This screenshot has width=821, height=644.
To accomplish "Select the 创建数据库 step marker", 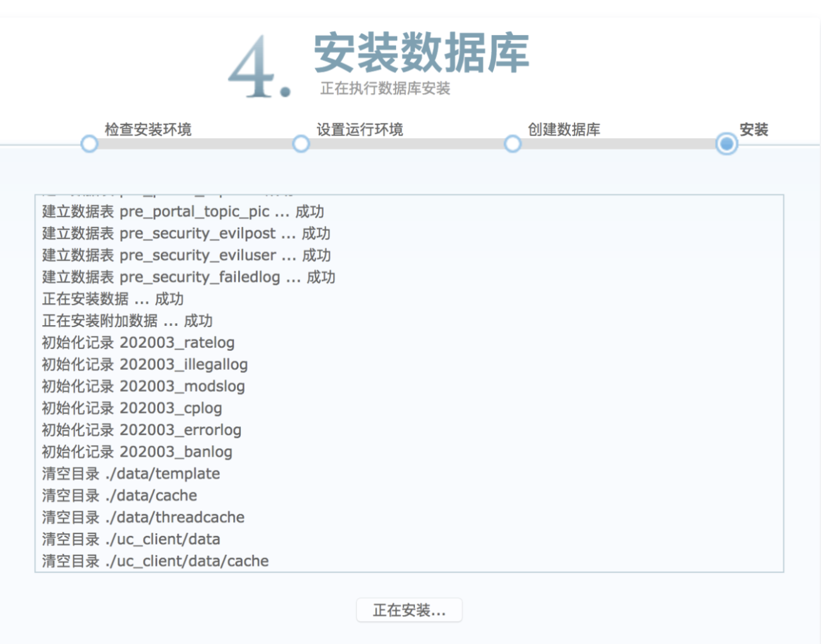I will pyautogui.click(x=513, y=144).
